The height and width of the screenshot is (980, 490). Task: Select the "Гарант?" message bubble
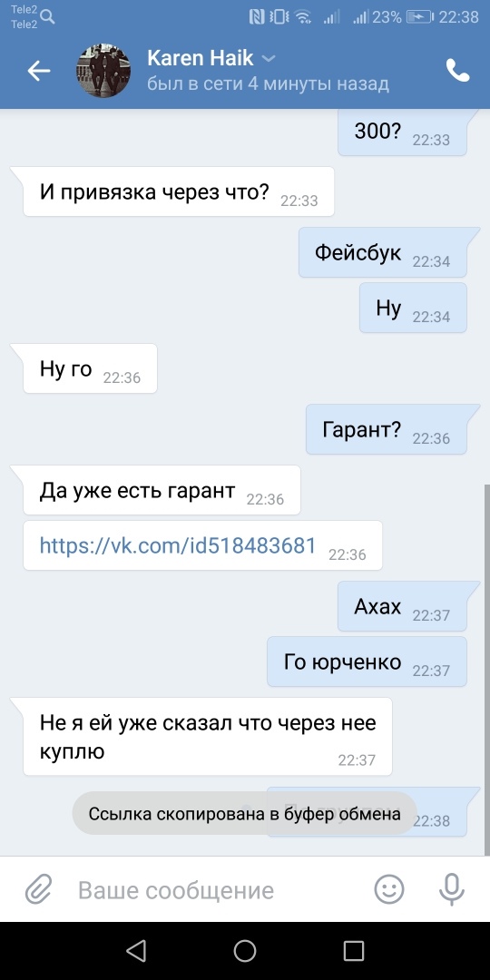387,428
